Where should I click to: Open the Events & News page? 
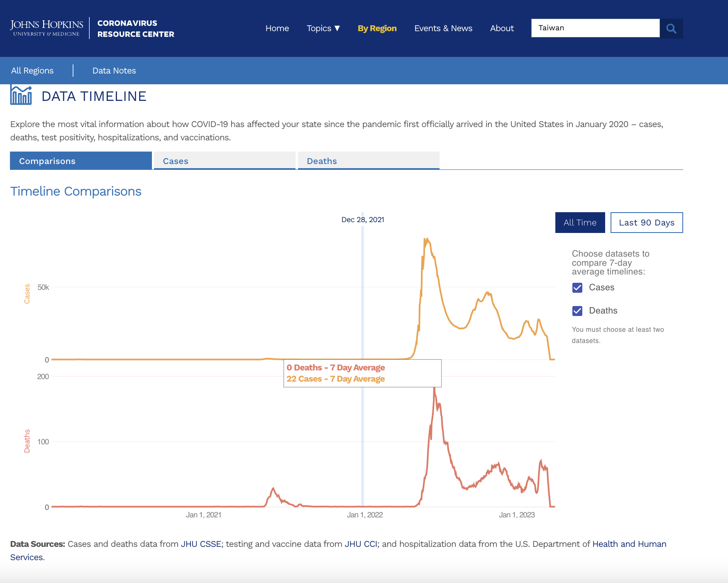pyautogui.click(x=443, y=28)
